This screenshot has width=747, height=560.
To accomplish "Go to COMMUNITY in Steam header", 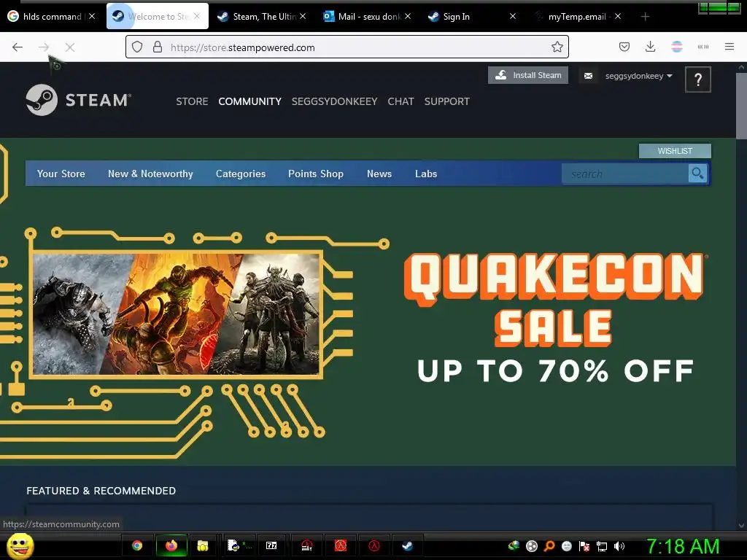I will (x=250, y=101).
